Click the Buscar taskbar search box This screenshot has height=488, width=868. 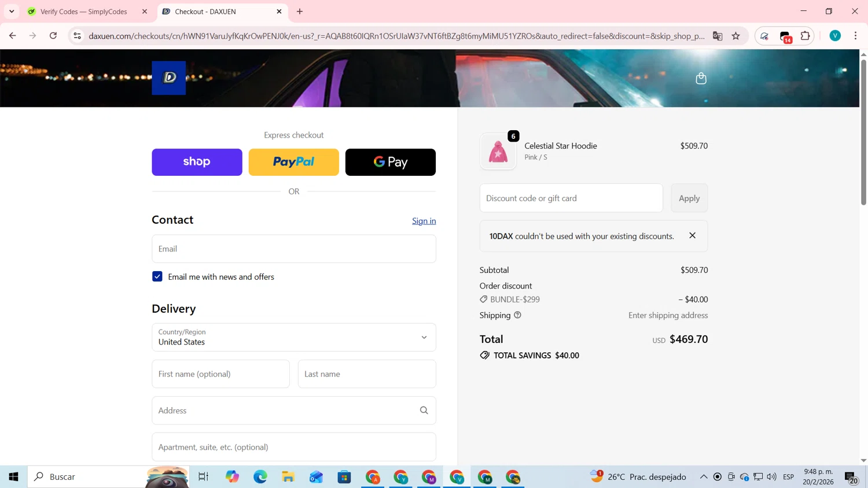coord(108,477)
